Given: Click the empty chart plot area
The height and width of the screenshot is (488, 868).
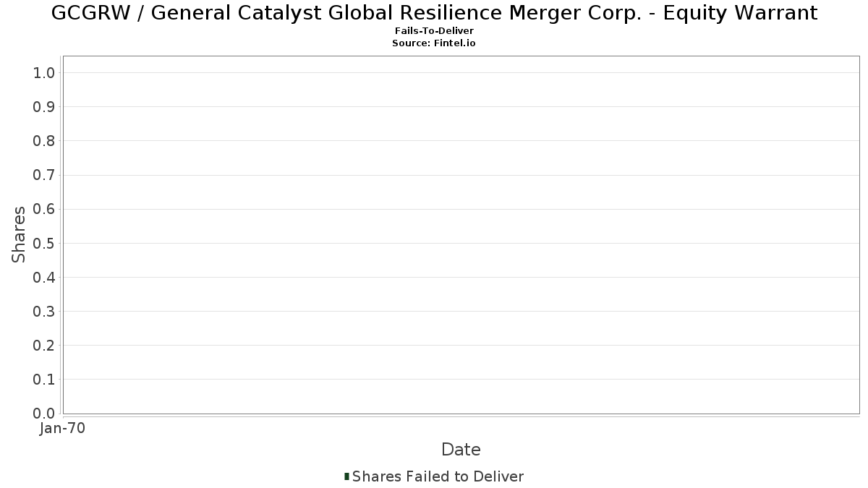Looking at the screenshot, I should [461, 234].
